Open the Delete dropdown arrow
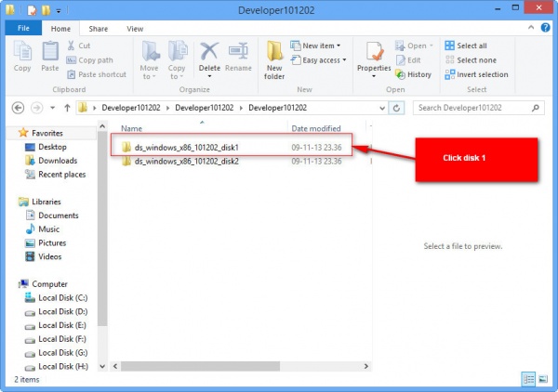This screenshot has height=392, width=558. (209, 76)
